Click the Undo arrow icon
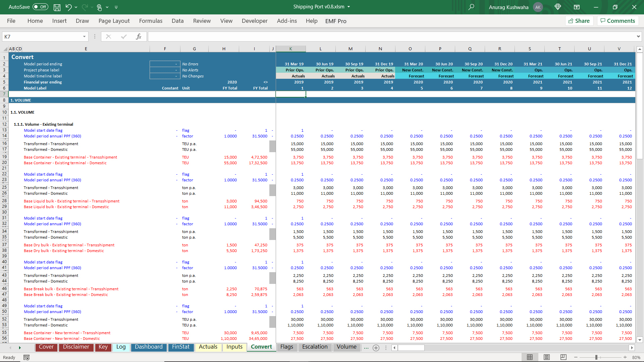Screen dimensions: 644x362 point(68,7)
